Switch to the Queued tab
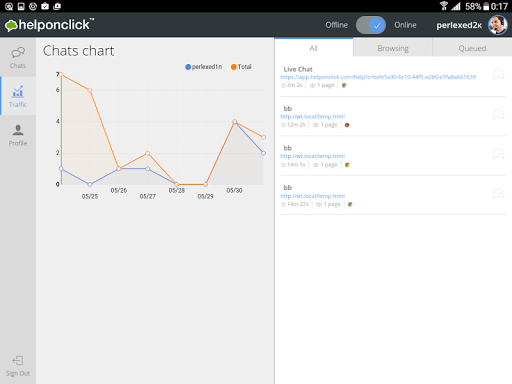512x384 pixels. point(472,48)
